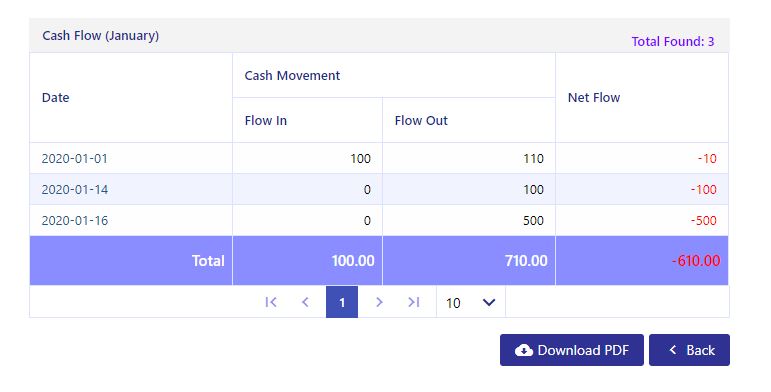Click the -610.00 total net flow
The image size is (771, 392).
click(696, 261)
